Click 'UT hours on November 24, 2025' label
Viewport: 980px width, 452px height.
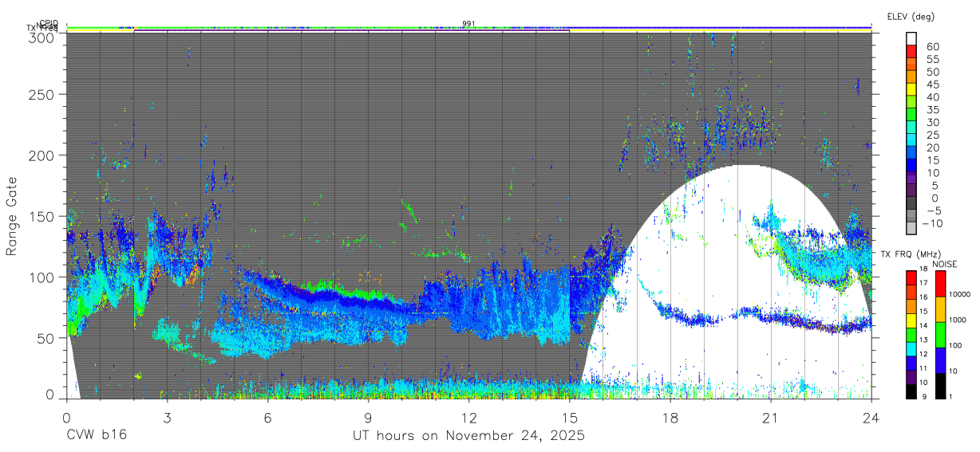click(469, 436)
